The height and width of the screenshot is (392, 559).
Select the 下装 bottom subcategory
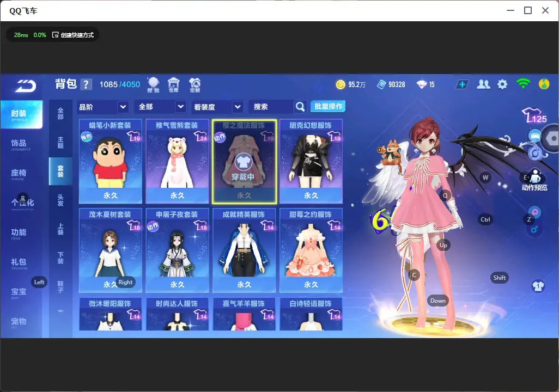coord(60,258)
